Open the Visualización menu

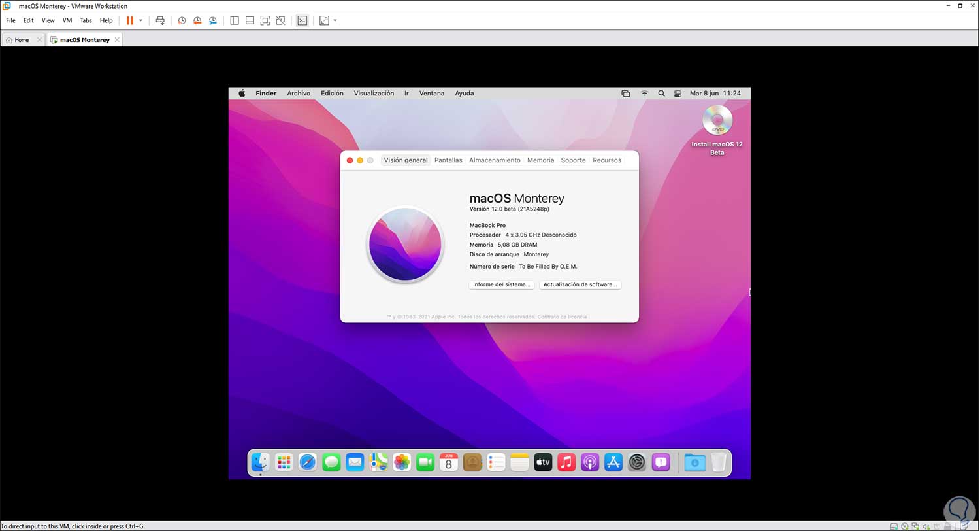tap(374, 94)
